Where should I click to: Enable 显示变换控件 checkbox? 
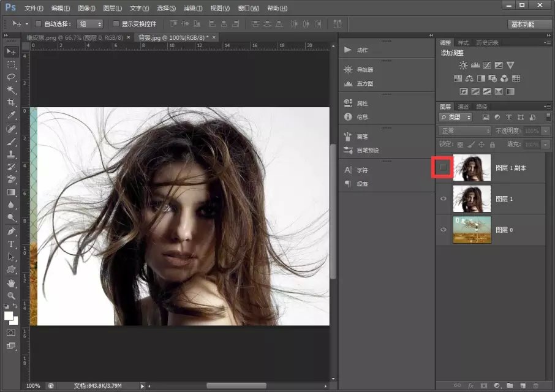tap(116, 24)
